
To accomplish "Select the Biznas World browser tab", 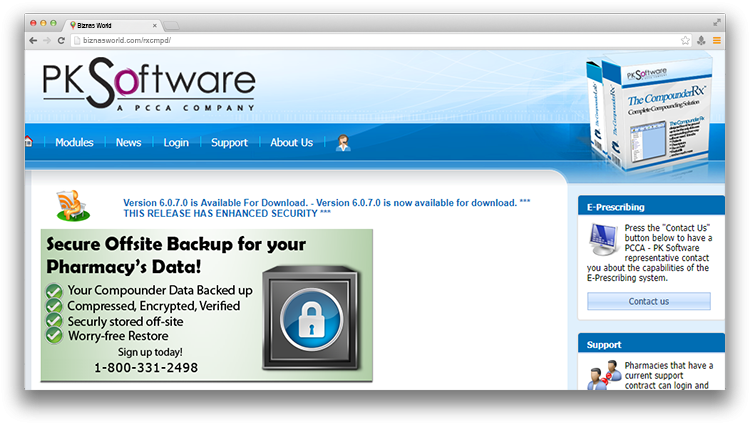I will [x=110, y=23].
